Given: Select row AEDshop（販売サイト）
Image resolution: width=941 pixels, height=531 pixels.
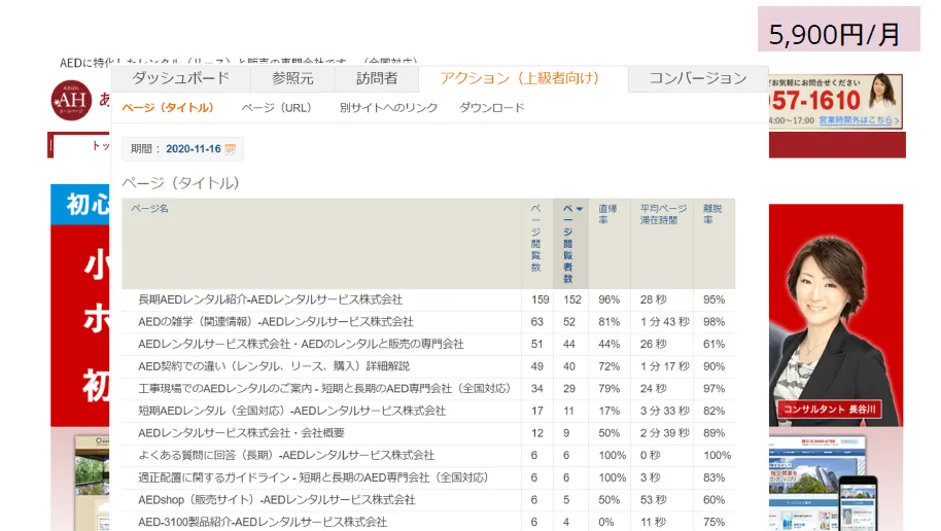Looking at the screenshot, I should [x=428, y=499].
